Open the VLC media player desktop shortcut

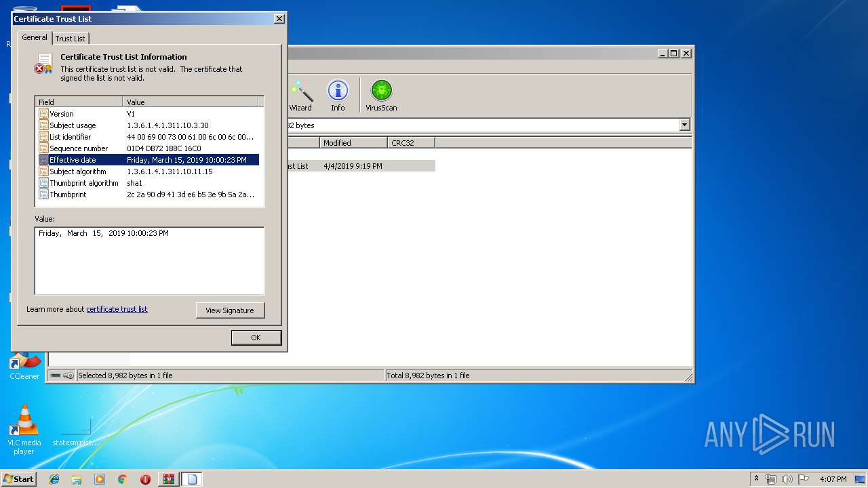point(24,430)
